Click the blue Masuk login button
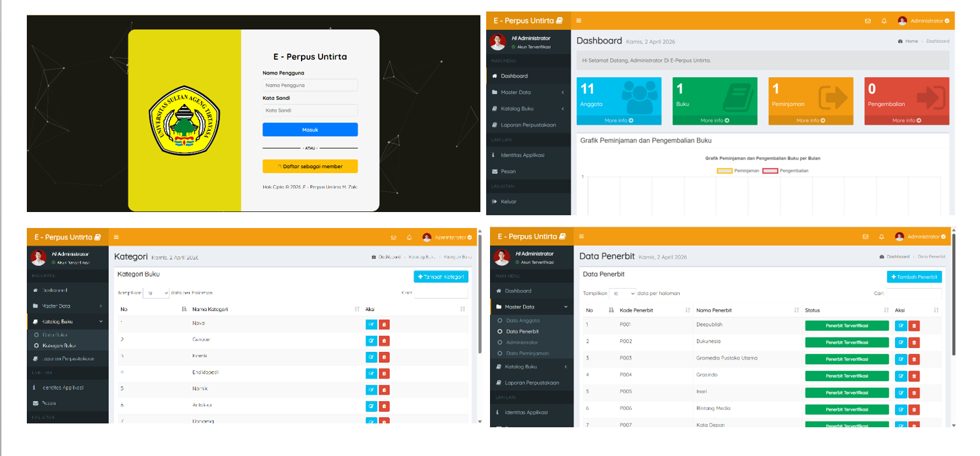The height and width of the screenshot is (456, 980). coord(310,130)
